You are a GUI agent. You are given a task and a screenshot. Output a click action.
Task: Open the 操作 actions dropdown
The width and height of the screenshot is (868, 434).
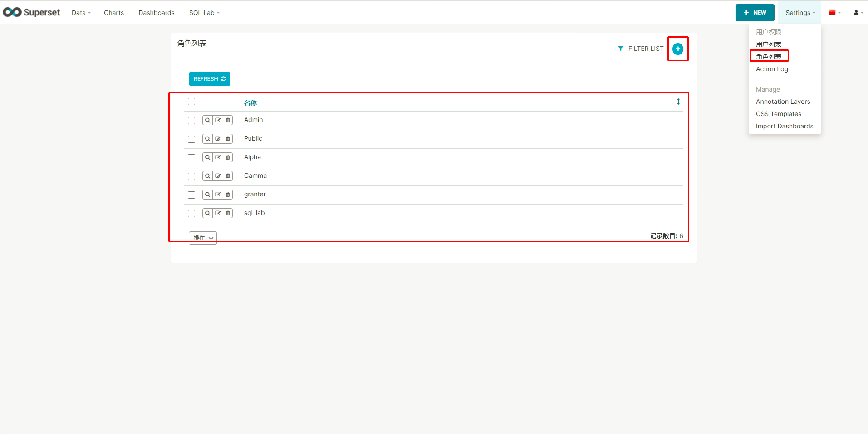click(203, 238)
